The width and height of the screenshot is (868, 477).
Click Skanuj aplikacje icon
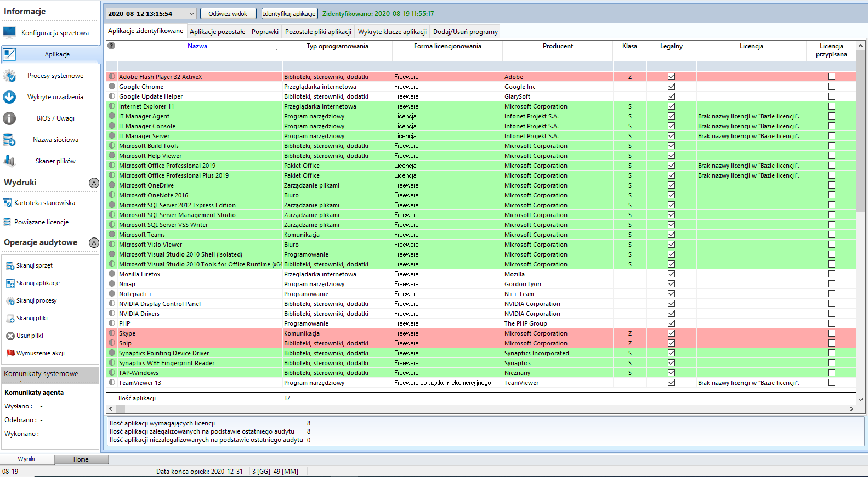click(10, 283)
